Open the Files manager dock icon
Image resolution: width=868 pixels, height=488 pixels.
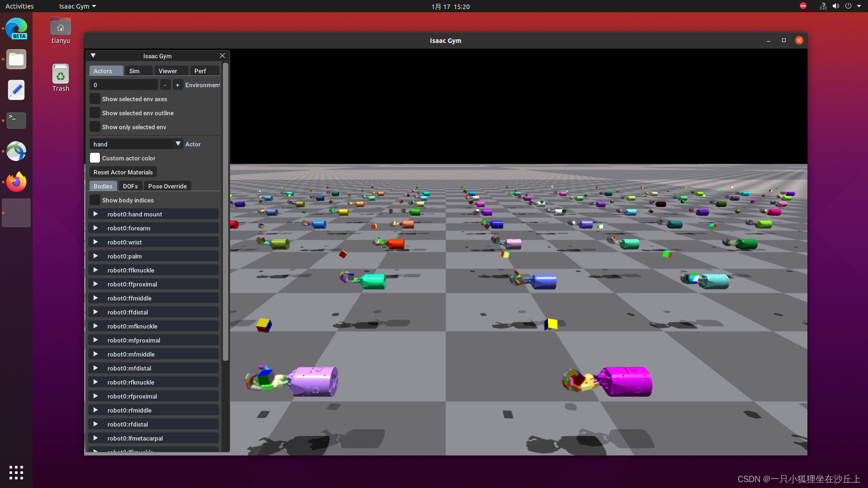coord(16,59)
